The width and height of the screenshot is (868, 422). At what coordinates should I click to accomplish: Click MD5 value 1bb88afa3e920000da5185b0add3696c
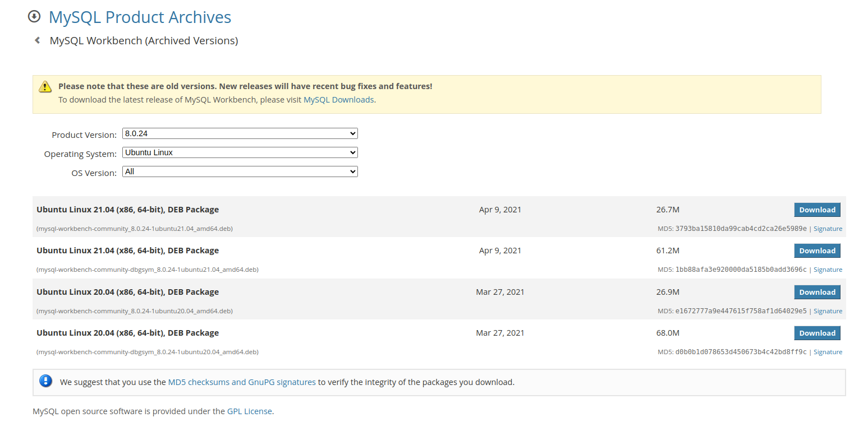(x=741, y=270)
